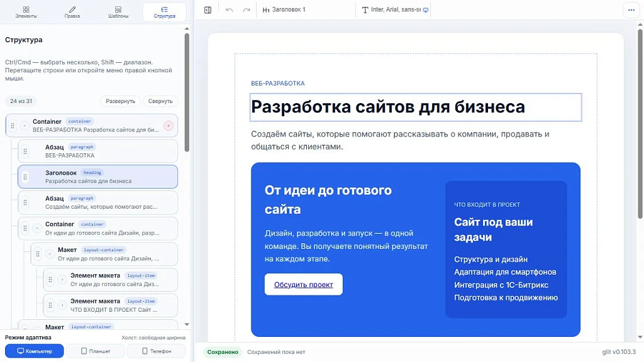Grab the drag handle of top Container row

(x=13, y=126)
